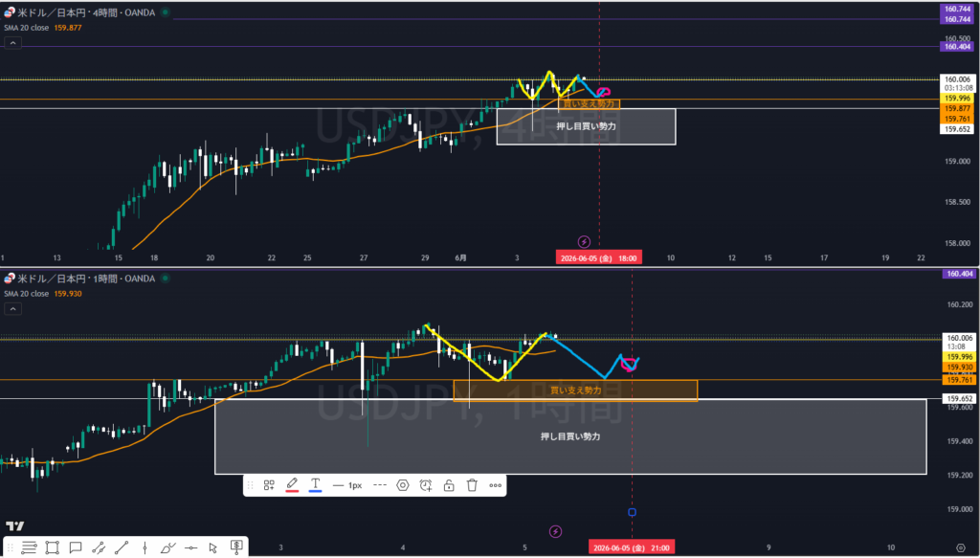
Task: Click 160.404 price label on 1-hour axis
Action: 957,274
